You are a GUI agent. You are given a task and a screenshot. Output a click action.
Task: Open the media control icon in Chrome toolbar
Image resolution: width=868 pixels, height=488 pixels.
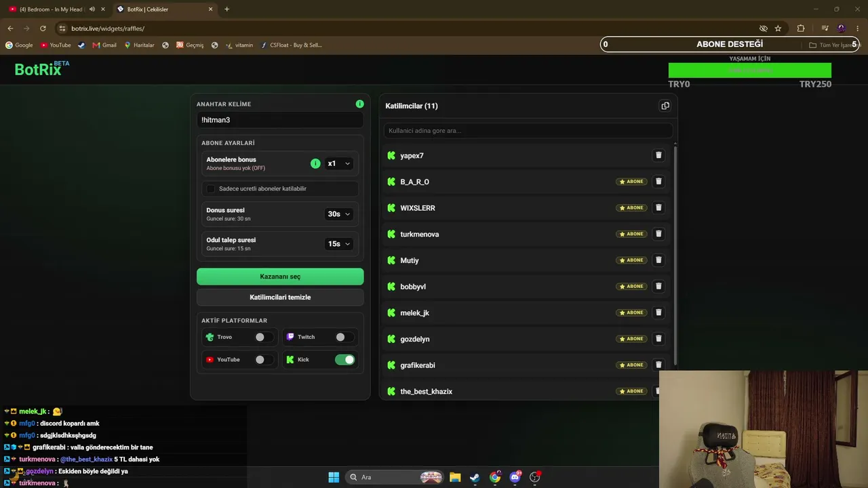(x=825, y=28)
